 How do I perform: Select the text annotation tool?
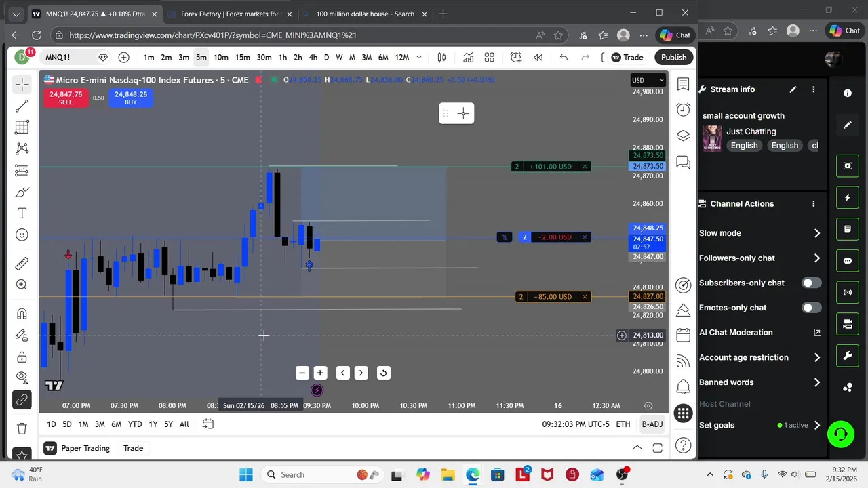[22, 213]
